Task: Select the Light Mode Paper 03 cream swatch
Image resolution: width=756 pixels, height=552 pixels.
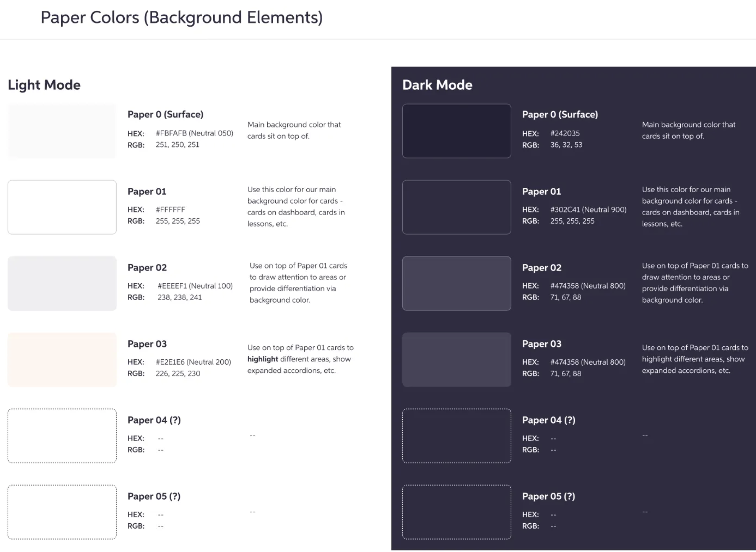Action: click(x=62, y=359)
